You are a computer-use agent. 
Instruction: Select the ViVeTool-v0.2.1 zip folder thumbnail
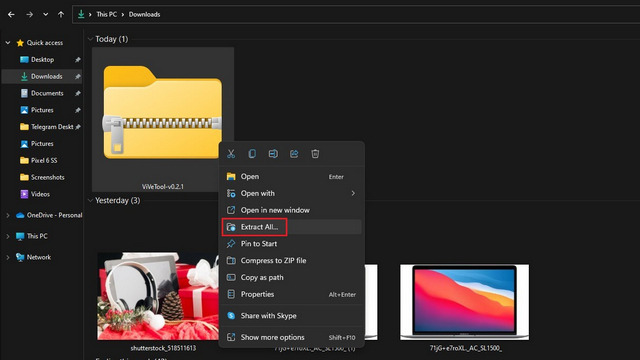pyautogui.click(x=162, y=112)
